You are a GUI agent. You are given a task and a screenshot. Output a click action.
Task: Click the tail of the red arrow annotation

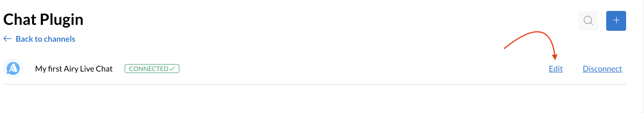pyautogui.click(x=505, y=48)
